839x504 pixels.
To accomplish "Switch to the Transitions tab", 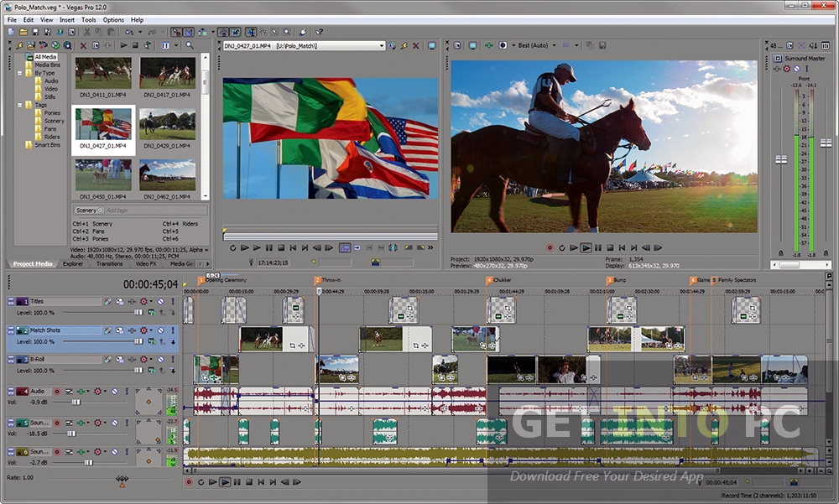I will 109,263.
